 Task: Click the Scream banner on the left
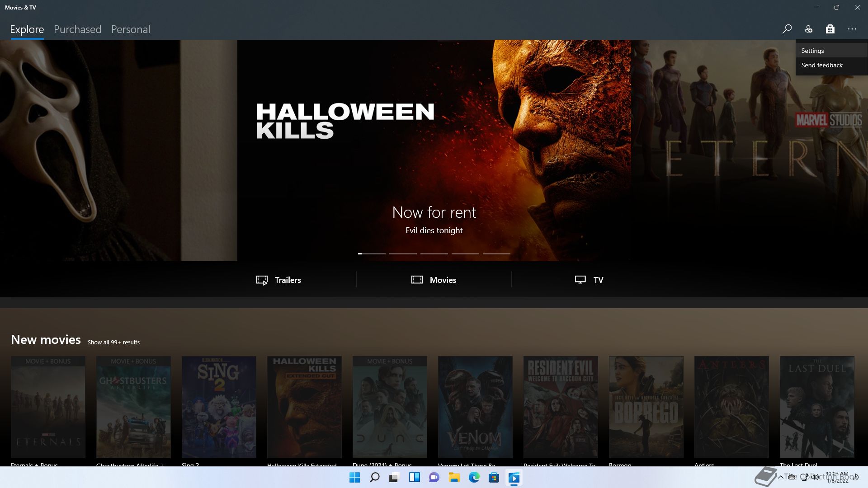(118, 150)
